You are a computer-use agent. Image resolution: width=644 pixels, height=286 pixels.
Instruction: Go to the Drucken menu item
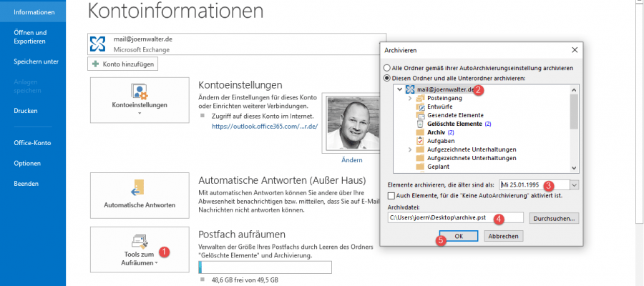(26, 111)
